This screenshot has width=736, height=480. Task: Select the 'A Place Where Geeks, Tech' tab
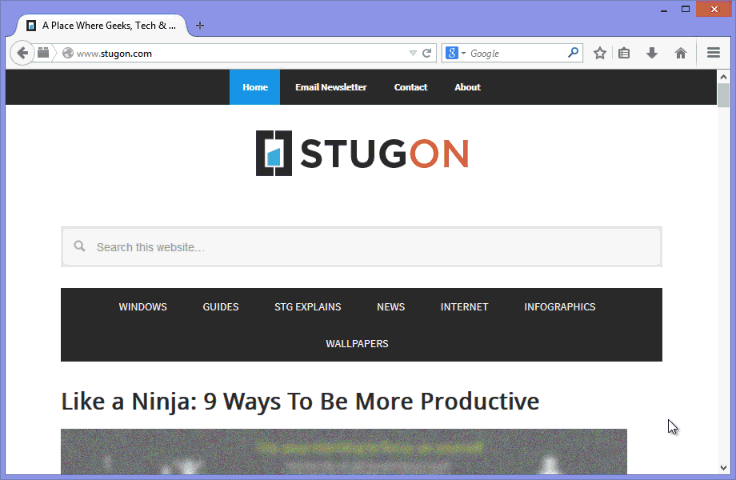coord(101,25)
